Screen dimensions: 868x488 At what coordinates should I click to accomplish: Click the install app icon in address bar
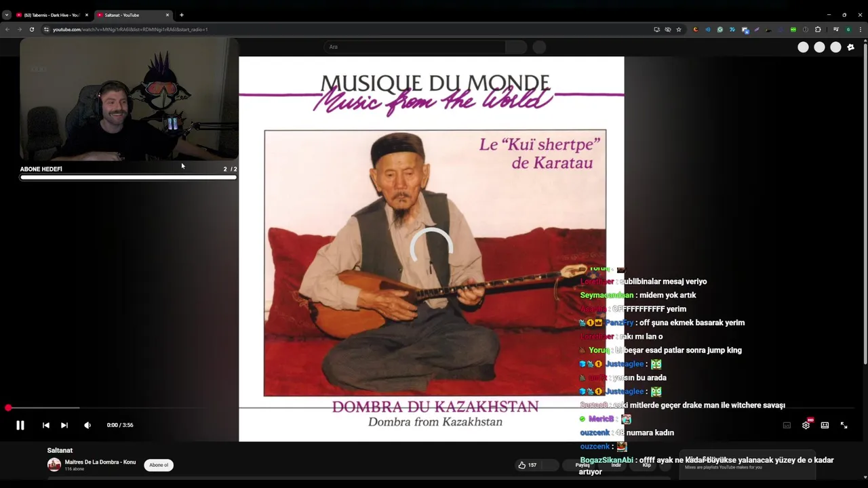[657, 29]
